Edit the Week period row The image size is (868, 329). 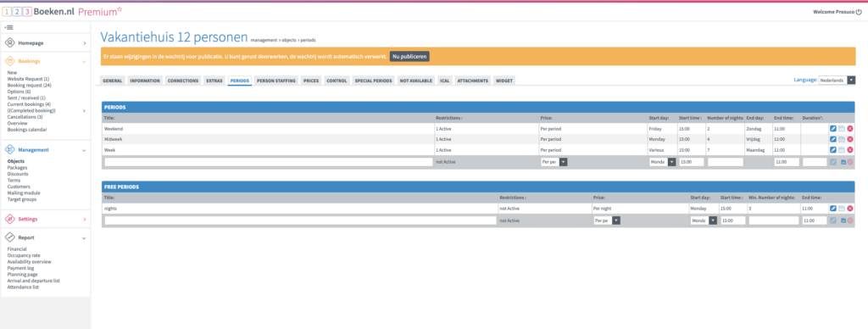point(833,149)
